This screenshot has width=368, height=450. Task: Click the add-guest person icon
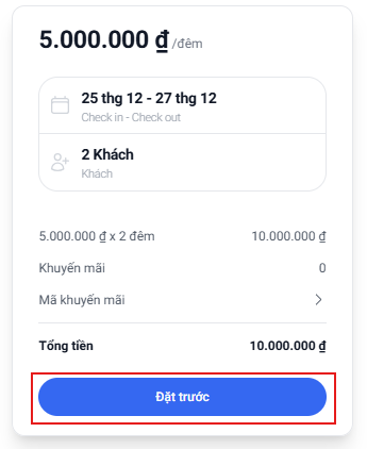[x=60, y=162]
